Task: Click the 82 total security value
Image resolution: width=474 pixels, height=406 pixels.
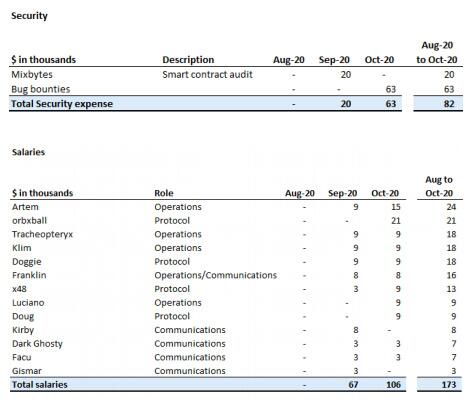Action: [x=449, y=104]
